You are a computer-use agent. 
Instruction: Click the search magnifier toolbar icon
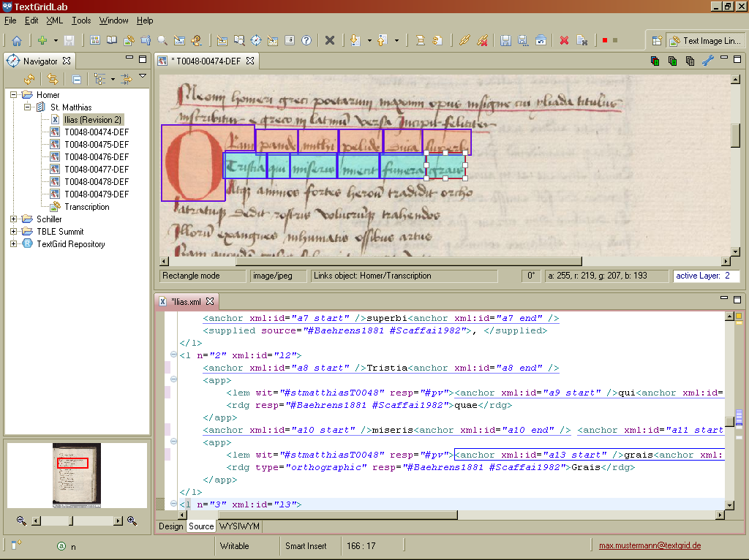tap(162, 41)
